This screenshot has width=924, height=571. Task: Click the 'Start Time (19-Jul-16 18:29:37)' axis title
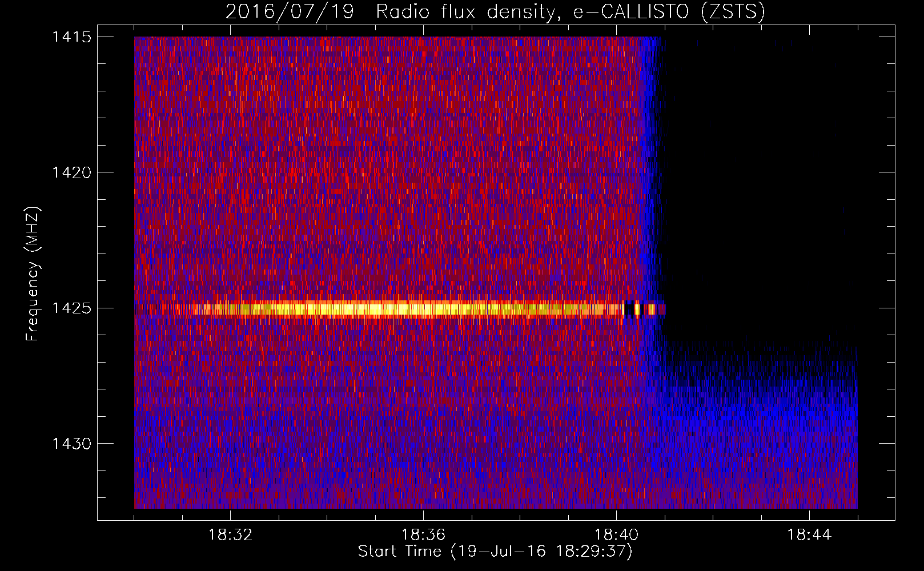tap(495, 552)
